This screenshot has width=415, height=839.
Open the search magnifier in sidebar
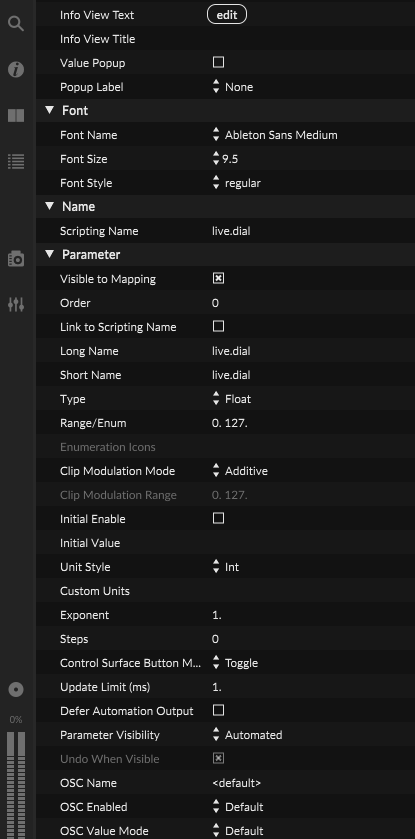[16, 24]
